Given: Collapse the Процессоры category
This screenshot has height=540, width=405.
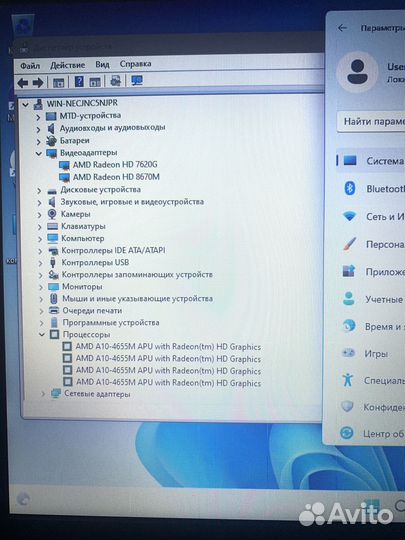Looking at the screenshot, I should [x=42, y=334].
